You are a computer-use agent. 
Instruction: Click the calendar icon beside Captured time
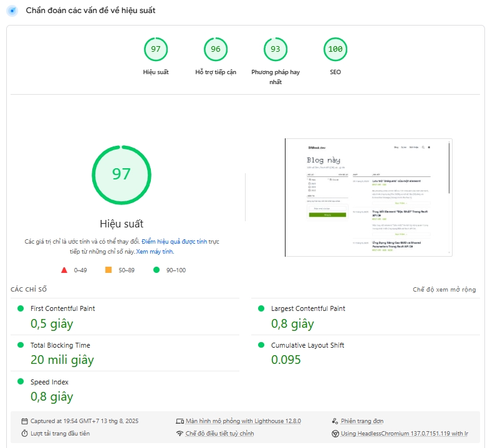25,421
